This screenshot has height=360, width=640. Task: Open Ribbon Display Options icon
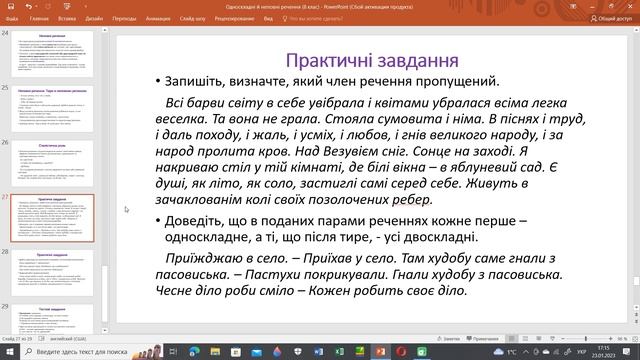tap(573, 7)
